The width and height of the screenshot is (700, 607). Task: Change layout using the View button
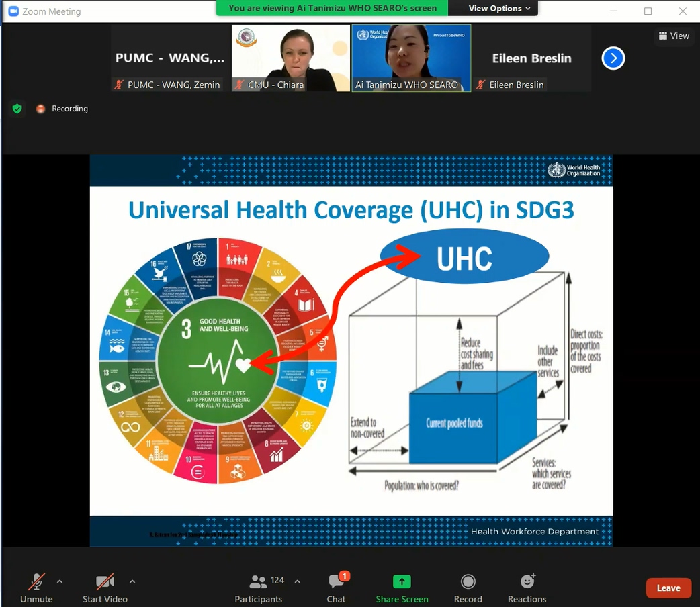[x=674, y=36]
